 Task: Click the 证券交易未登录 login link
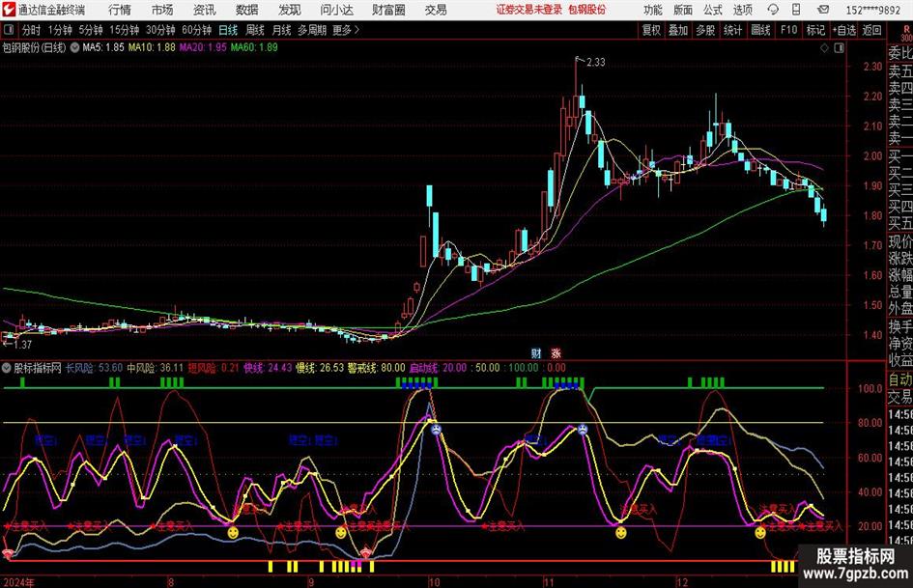tap(529, 10)
